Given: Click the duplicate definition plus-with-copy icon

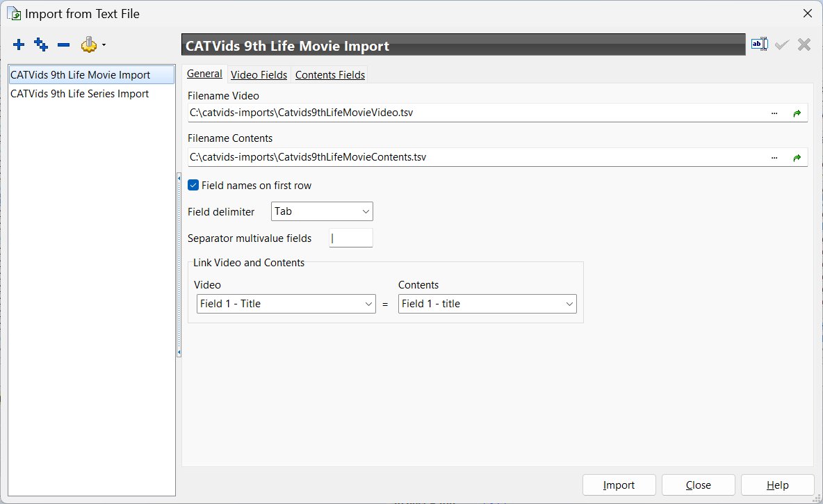Looking at the screenshot, I should click(41, 45).
